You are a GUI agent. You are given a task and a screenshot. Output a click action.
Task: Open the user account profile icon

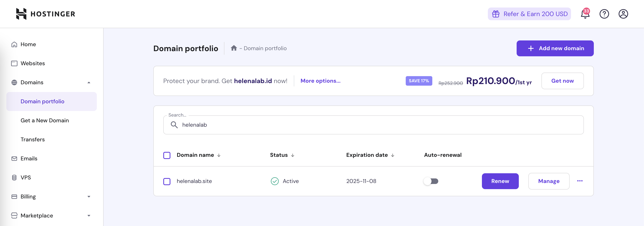[623, 14]
